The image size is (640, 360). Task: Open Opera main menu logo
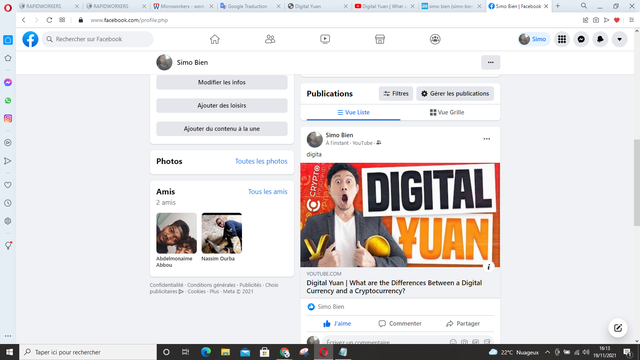[x=8, y=7]
